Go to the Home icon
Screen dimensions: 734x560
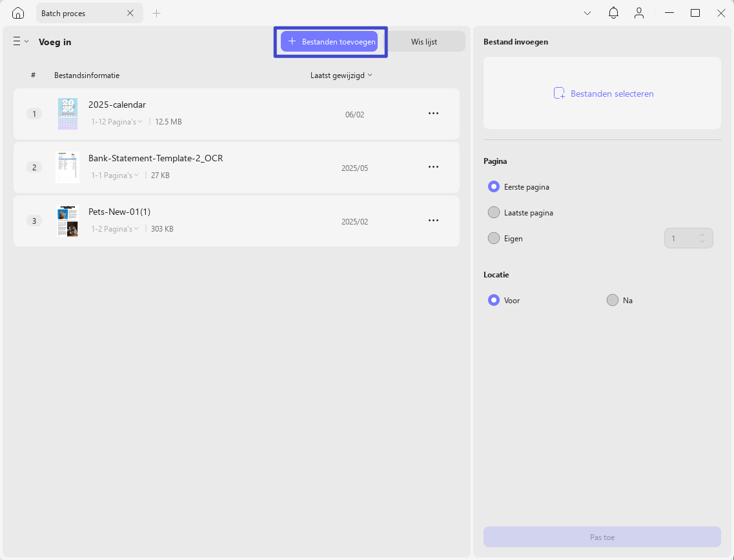[x=18, y=13]
